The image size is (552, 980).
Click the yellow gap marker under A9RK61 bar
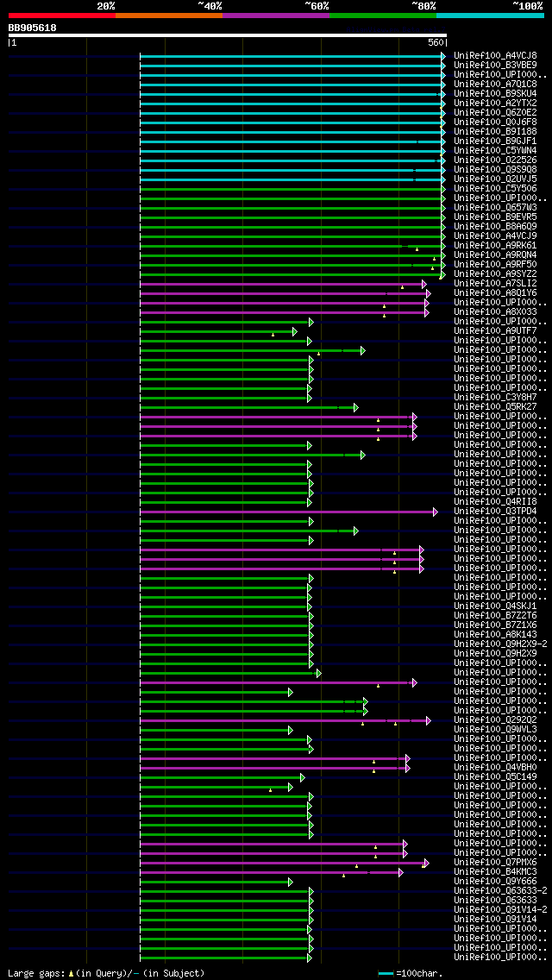417,249
